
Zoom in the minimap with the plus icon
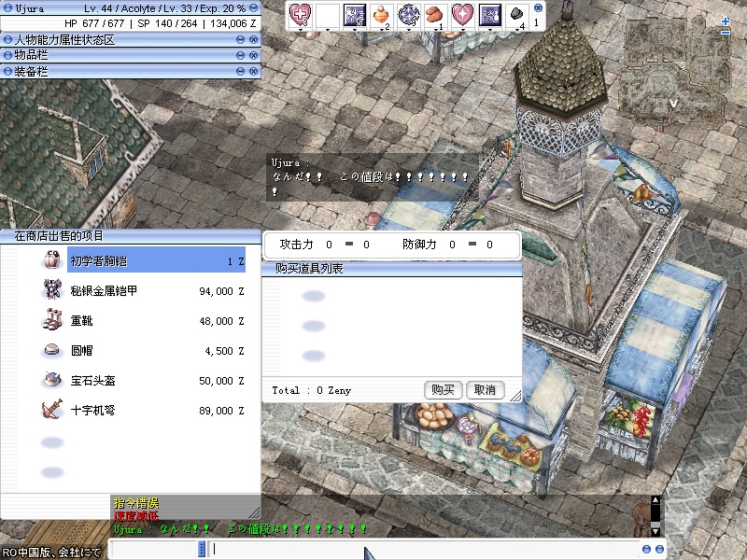[726, 21]
